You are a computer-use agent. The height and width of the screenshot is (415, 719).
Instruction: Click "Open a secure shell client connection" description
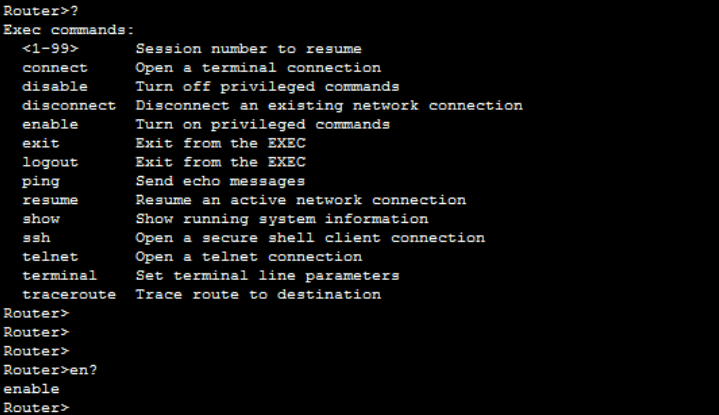coord(310,238)
